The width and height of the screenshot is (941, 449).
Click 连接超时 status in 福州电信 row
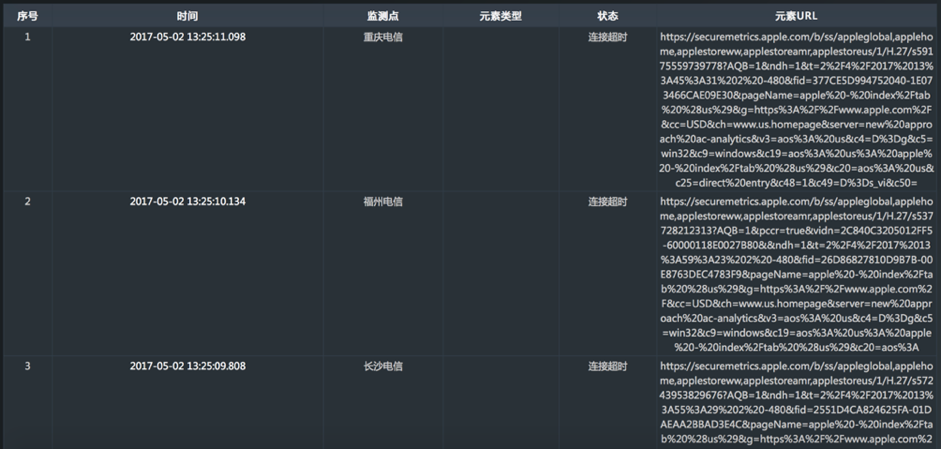click(607, 201)
